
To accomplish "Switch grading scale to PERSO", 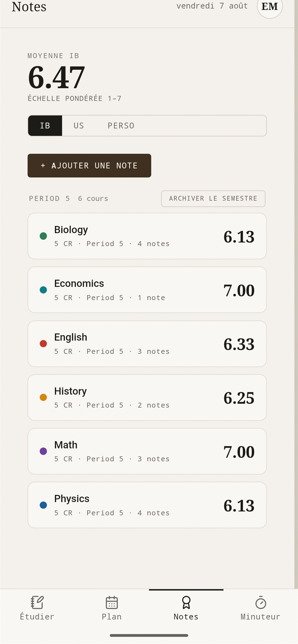I will click(121, 126).
